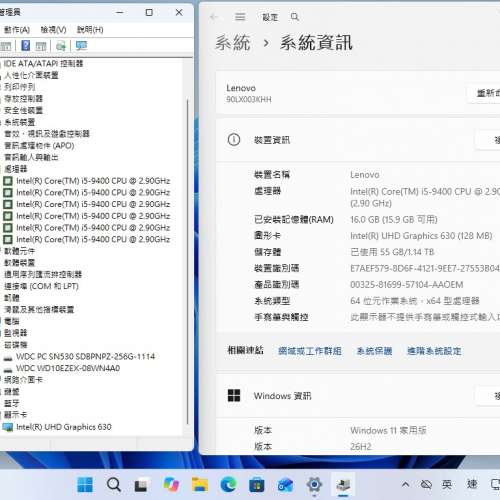500x500 pixels.
Task: Select 音效、視訊及遊戲控制器 category
Action: tap(47, 134)
